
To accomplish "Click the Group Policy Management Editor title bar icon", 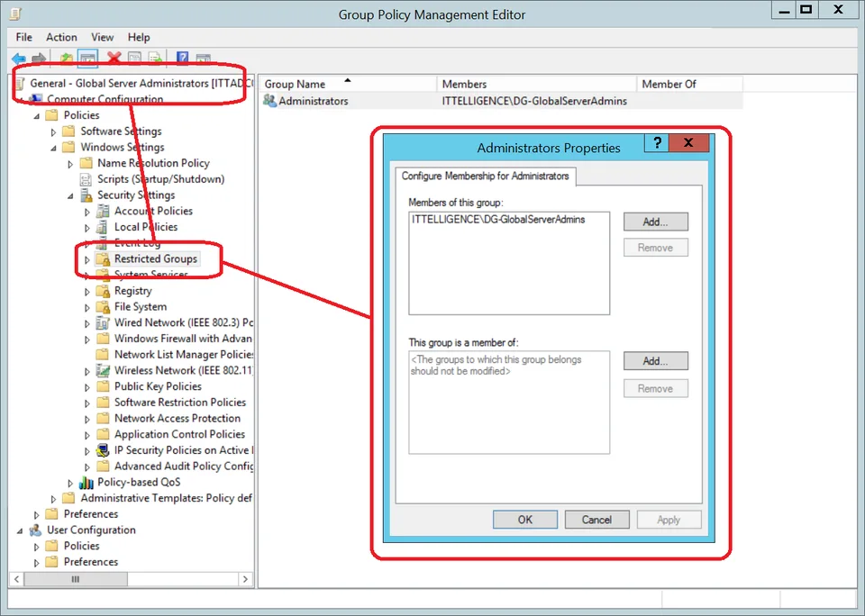I will click(16, 14).
